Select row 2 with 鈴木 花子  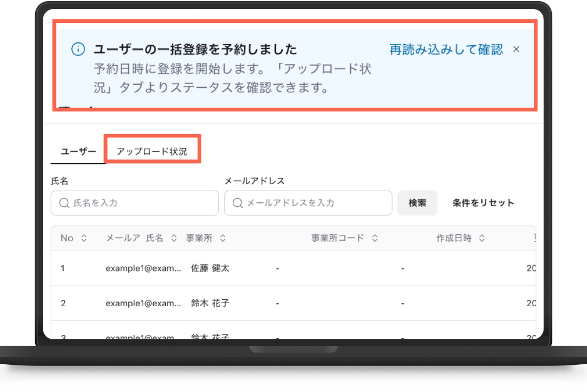pyautogui.click(x=293, y=303)
